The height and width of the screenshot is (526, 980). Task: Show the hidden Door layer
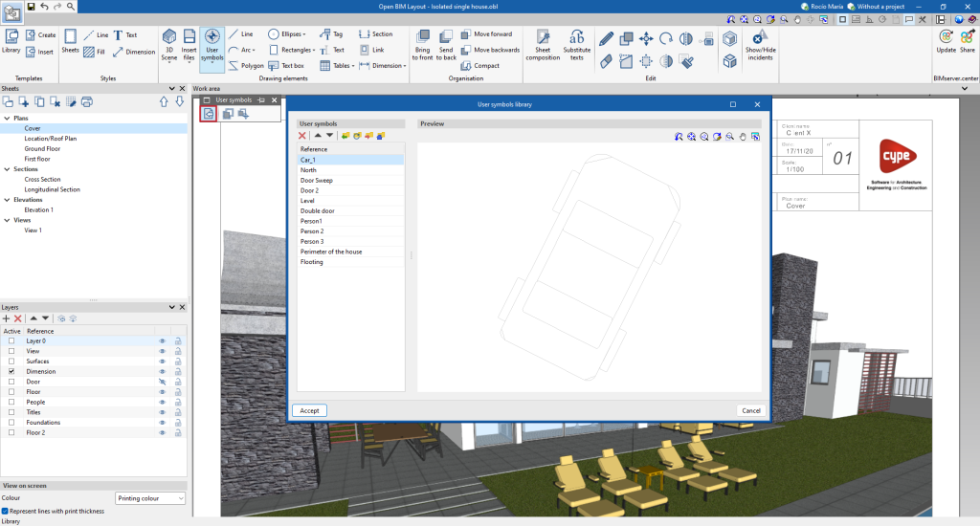(162, 382)
